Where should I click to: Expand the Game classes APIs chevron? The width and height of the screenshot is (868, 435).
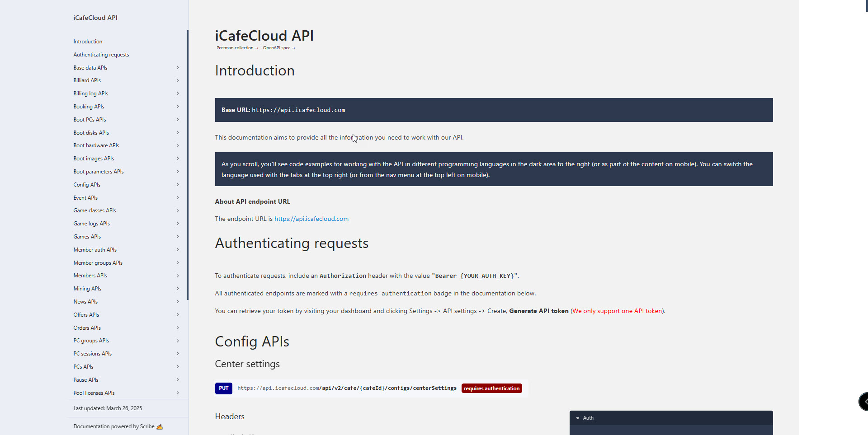coord(178,210)
